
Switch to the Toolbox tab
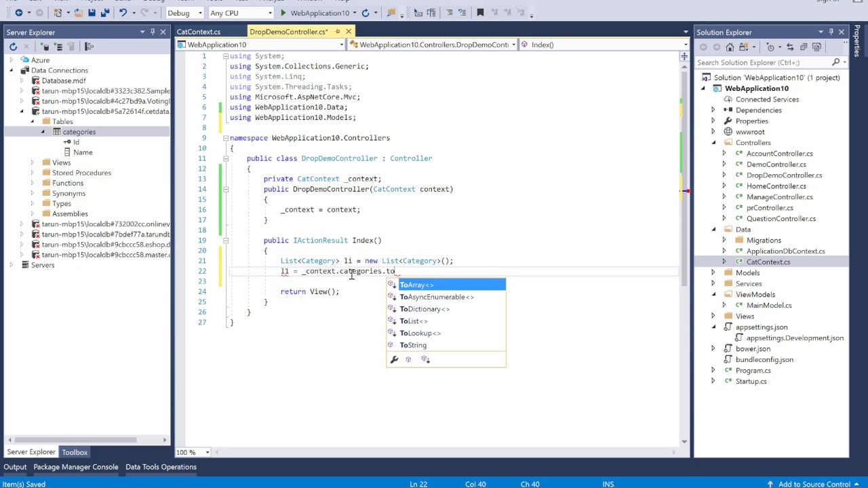pyautogui.click(x=75, y=452)
